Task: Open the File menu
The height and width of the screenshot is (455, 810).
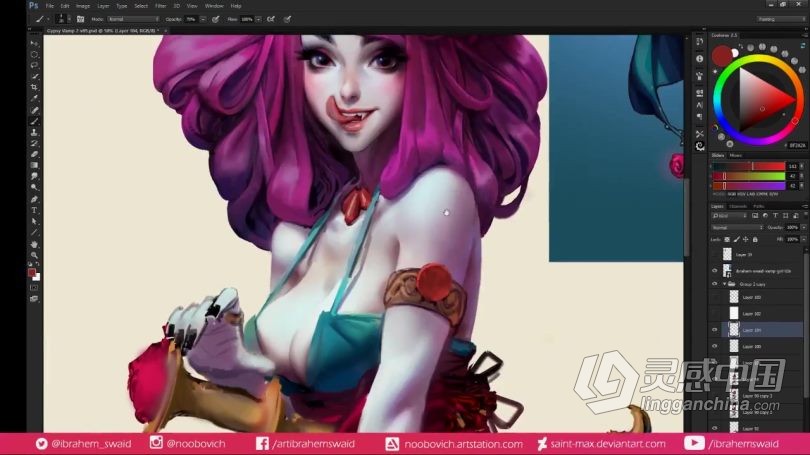Action: coord(50,6)
